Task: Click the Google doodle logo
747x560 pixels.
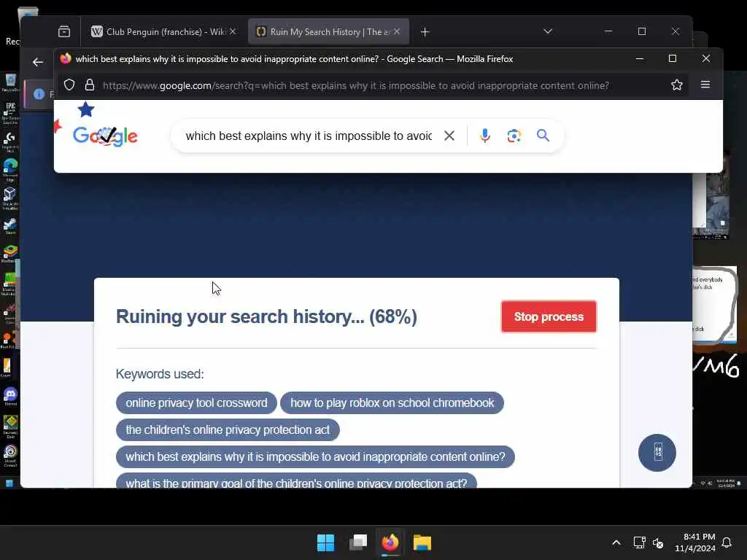Action: pos(105,136)
